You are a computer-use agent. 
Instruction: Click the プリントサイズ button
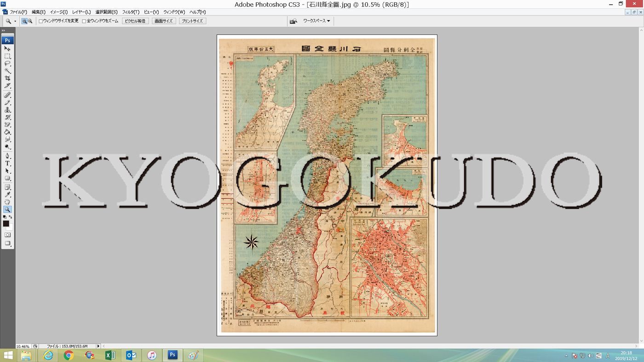(192, 21)
